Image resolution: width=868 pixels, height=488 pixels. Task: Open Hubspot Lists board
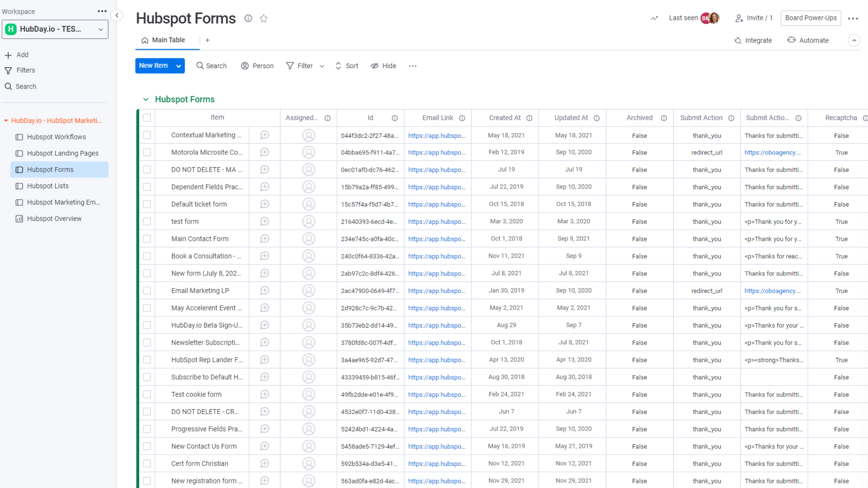tap(48, 186)
